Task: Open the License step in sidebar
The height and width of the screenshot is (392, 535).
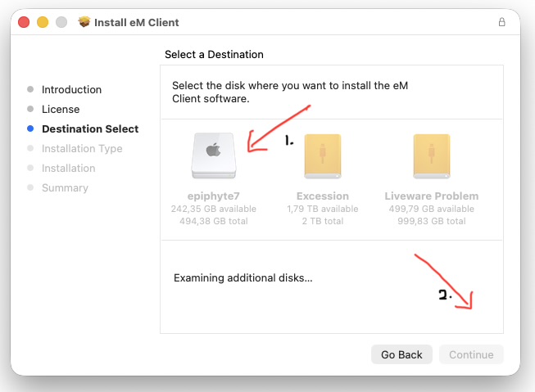Action: pyautogui.click(x=61, y=109)
